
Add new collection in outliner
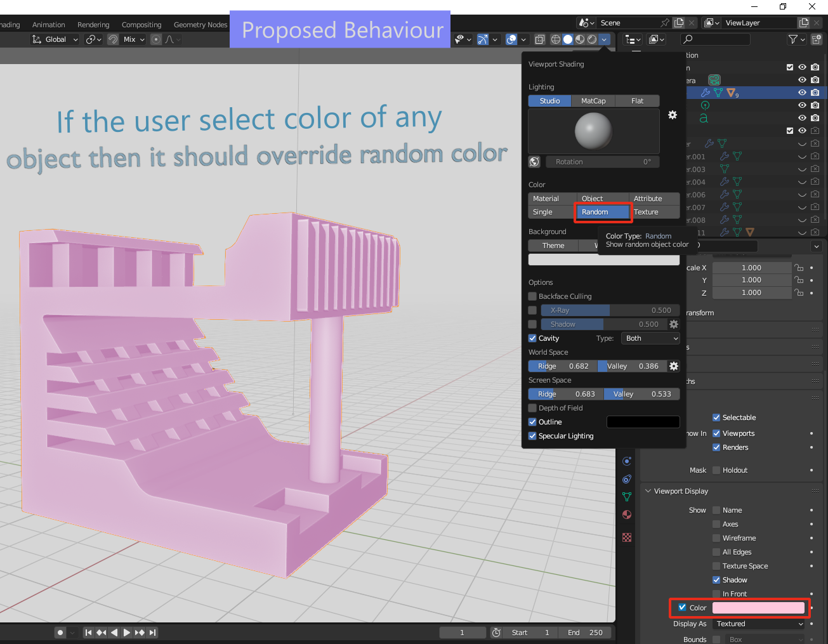pyautogui.click(x=817, y=39)
